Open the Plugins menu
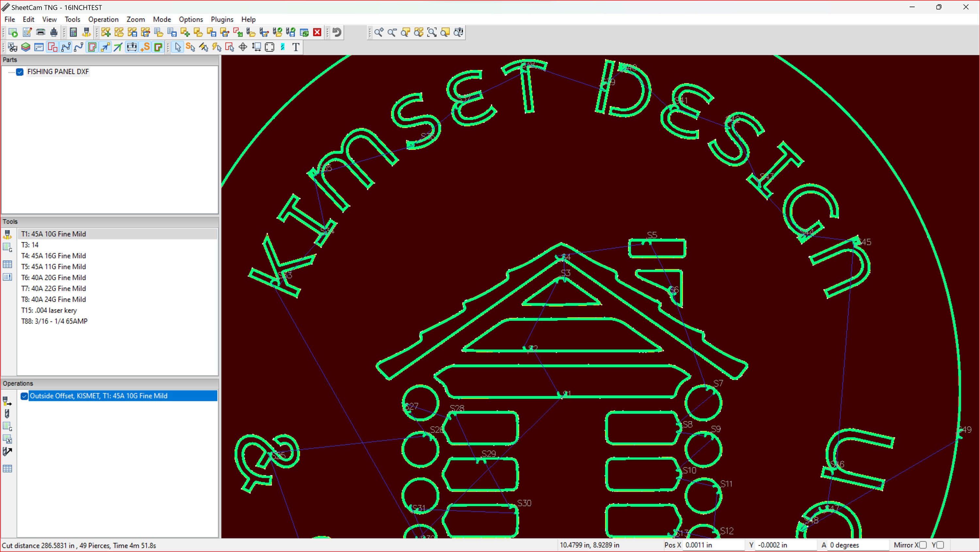 click(x=222, y=19)
